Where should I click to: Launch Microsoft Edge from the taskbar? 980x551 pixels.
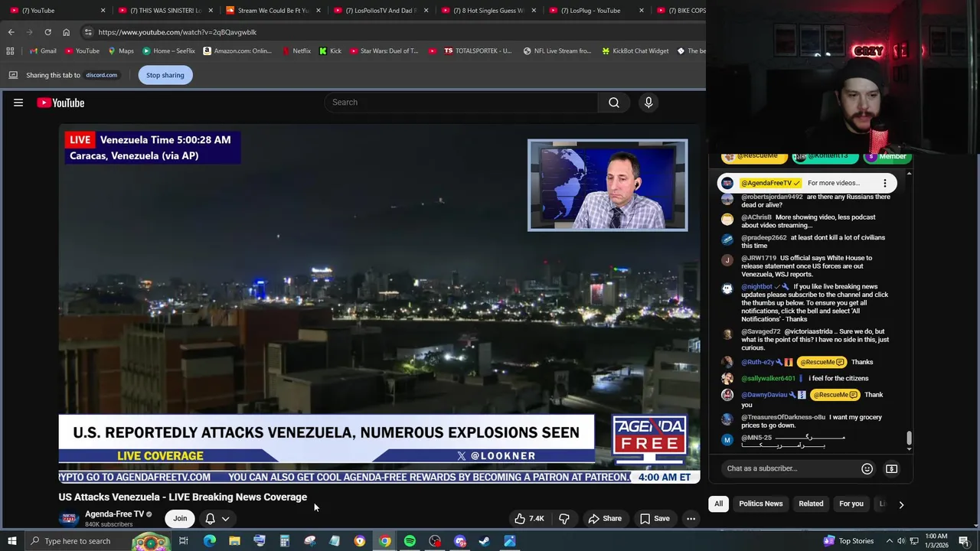click(x=209, y=541)
